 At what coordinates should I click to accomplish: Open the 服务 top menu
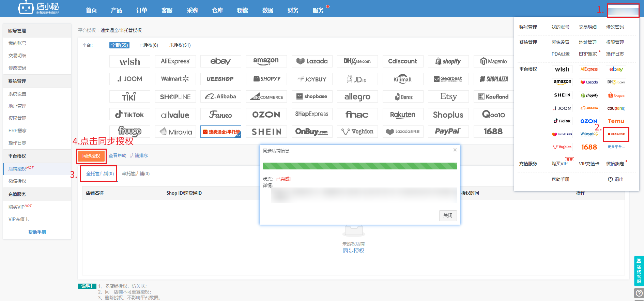coord(318,10)
